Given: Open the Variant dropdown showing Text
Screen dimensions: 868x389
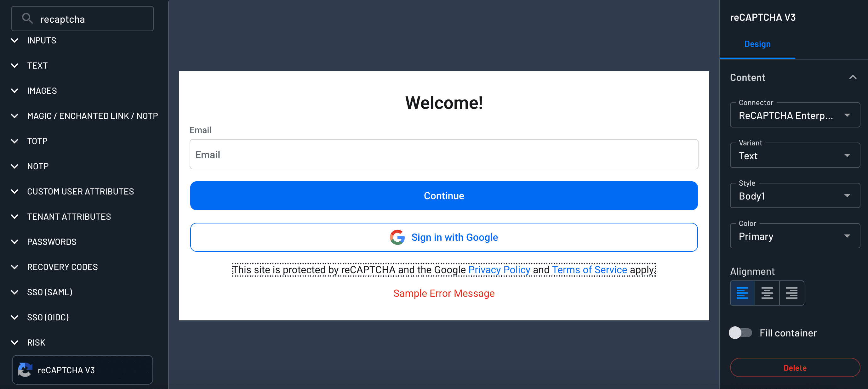Looking at the screenshot, I should [x=795, y=155].
